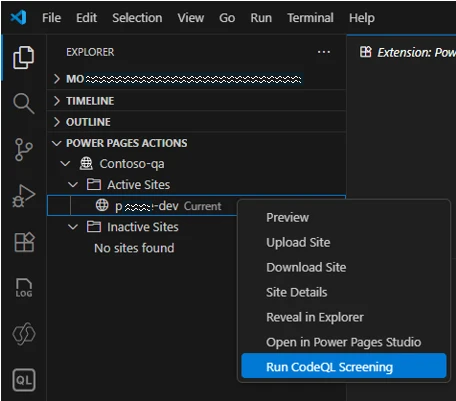456x401 pixels.
Task: Select the Inactive Sites tree label
Action: pos(143,227)
